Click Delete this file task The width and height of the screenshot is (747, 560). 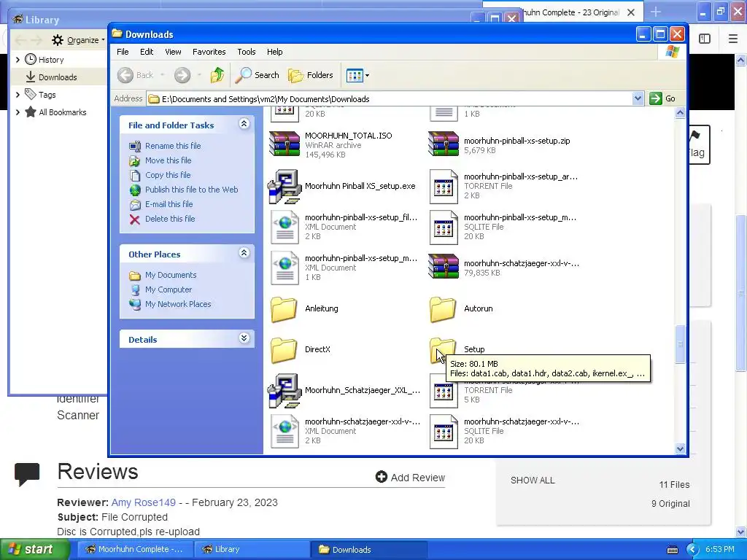pos(170,219)
